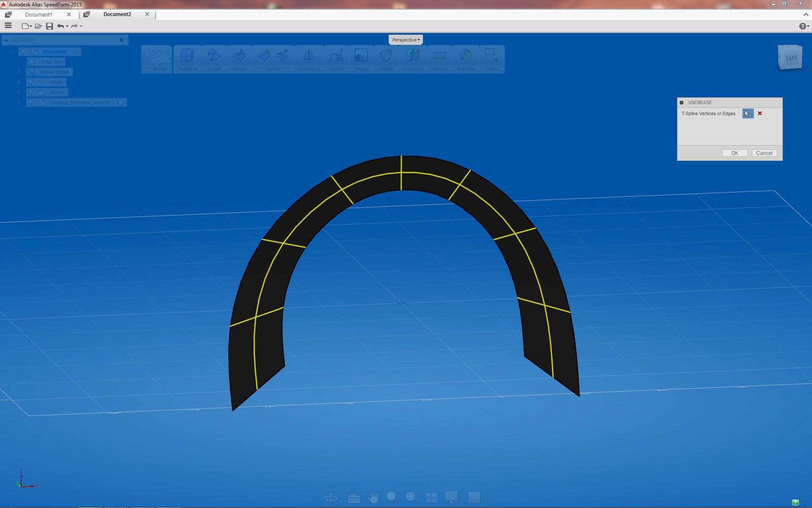The image size is (812, 508).
Task: Expand the Bodies tree node
Action: [19, 92]
